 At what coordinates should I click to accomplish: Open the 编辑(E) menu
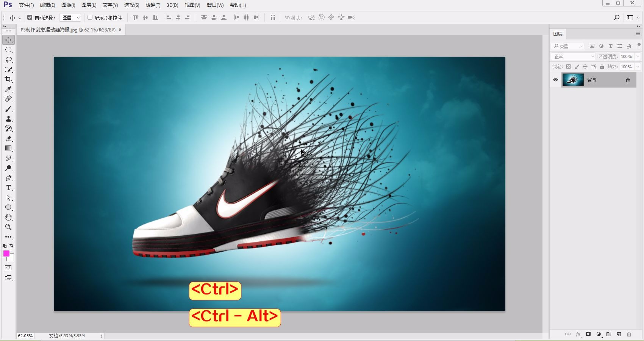point(48,5)
